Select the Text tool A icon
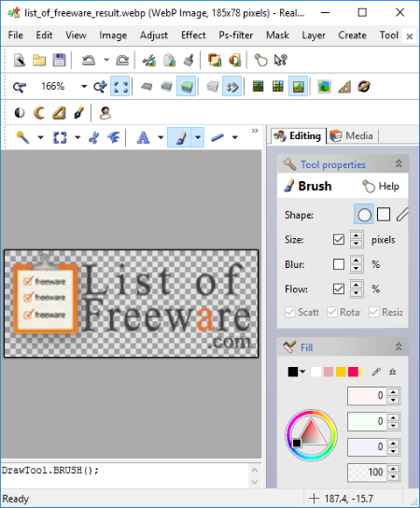420x508 pixels. [143, 137]
